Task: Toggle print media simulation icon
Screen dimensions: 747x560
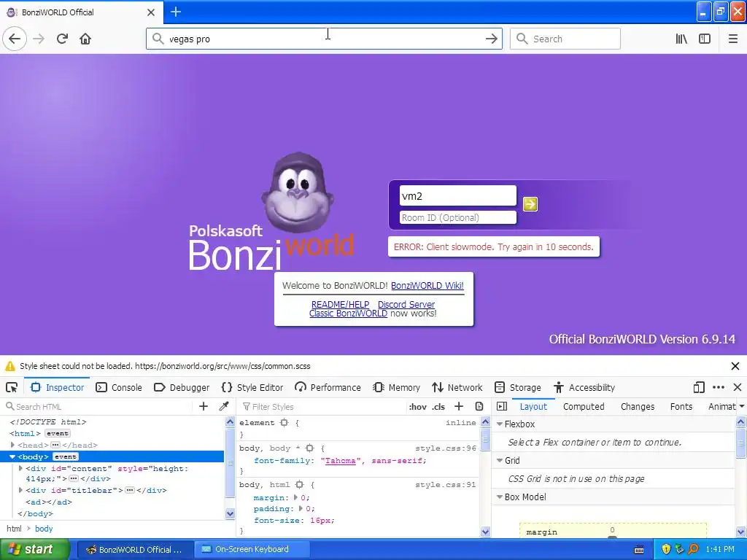Action: point(479,406)
